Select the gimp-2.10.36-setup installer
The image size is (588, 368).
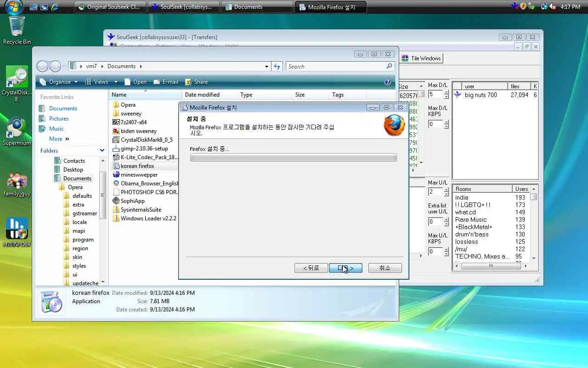[140, 149]
